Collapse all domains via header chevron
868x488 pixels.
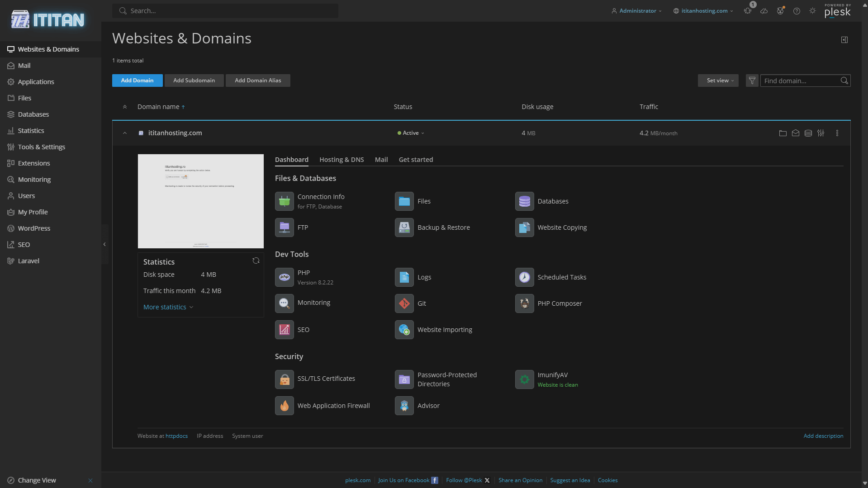tap(125, 107)
